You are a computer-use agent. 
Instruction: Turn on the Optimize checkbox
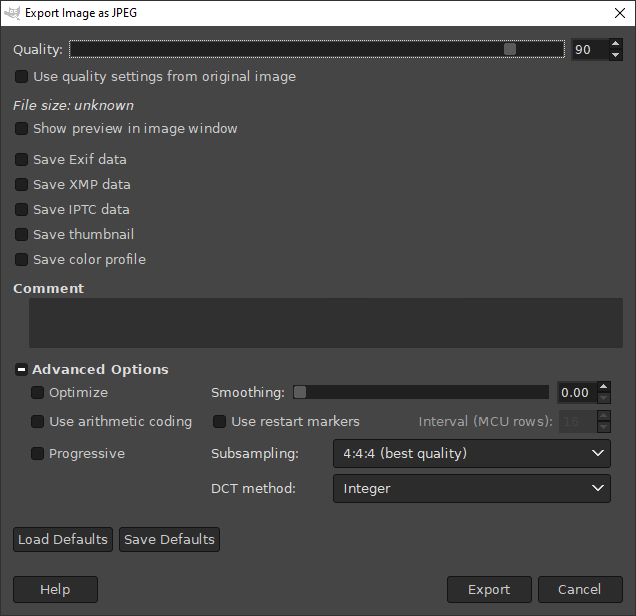tap(38, 393)
